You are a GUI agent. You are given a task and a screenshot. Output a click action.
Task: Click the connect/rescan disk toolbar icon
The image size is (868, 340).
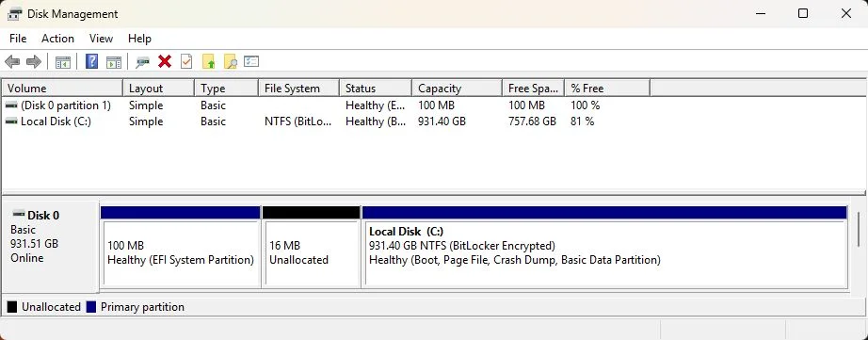pos(143,61)
